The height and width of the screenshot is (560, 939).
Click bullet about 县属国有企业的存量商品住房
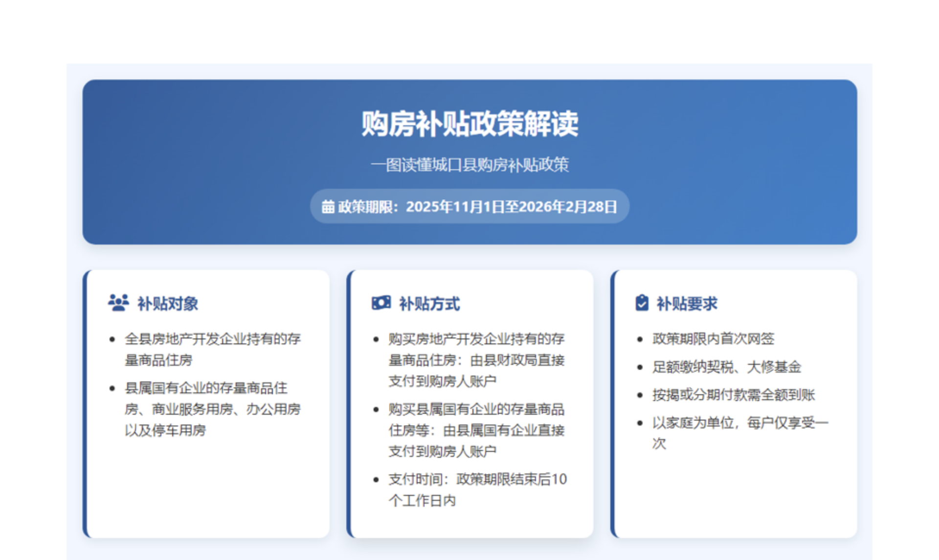212,409
